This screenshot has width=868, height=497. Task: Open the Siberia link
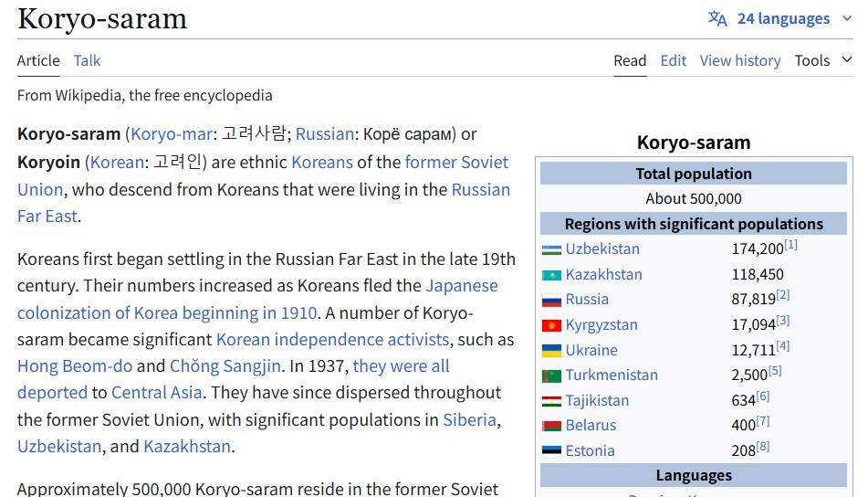[x=469, y=420]
